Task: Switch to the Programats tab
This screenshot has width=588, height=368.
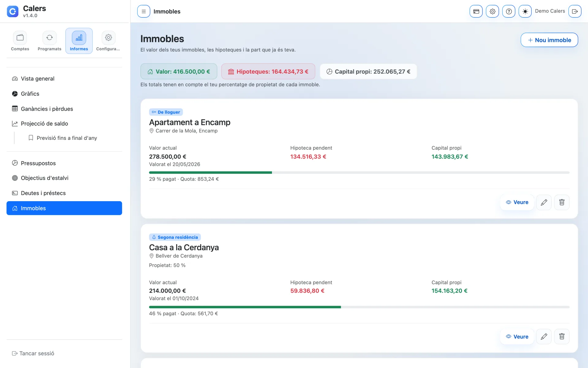Action: (49, 41)
